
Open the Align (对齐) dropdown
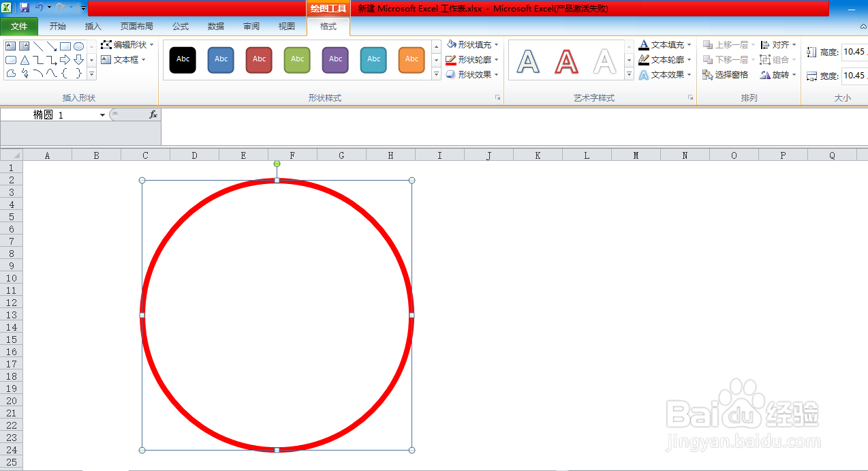coord(779,44)
